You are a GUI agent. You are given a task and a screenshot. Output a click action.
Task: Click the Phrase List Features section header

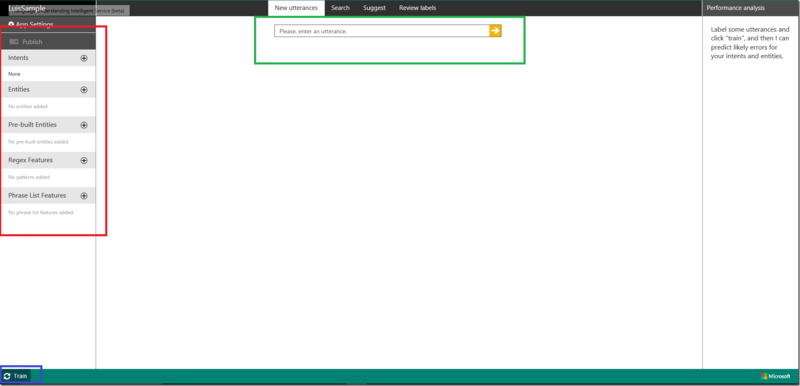pos(48,196)
